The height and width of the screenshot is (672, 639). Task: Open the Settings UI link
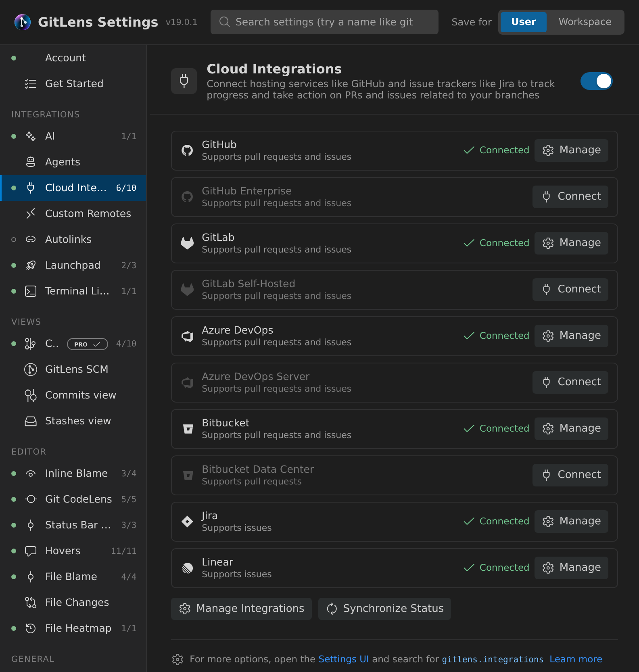(x=344, y=659)
